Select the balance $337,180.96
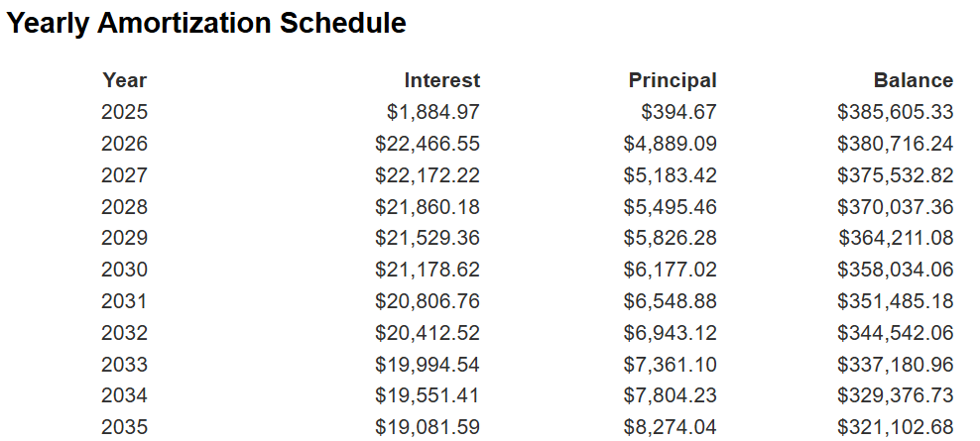This screenshot has width=980, height=441. 895,364
